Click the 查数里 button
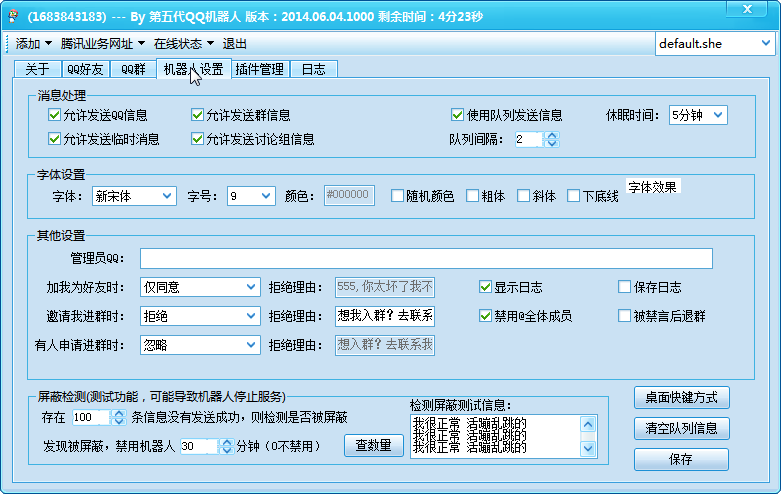 374,445
